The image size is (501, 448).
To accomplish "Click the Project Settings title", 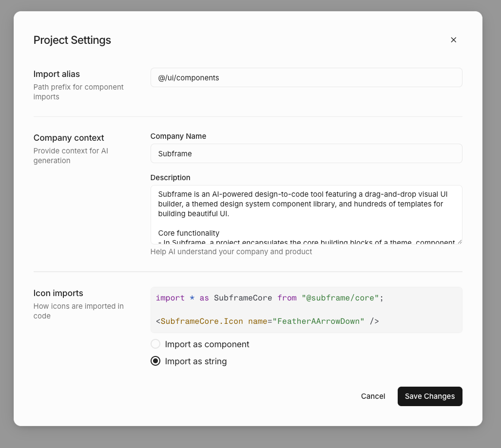I will pos(72,40).
